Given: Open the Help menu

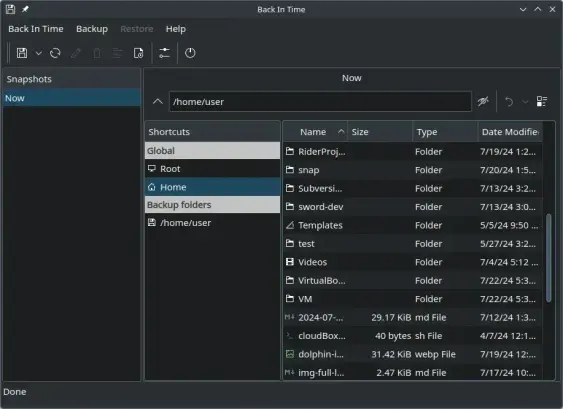Looking at the screenshot, I should point(176,29).
